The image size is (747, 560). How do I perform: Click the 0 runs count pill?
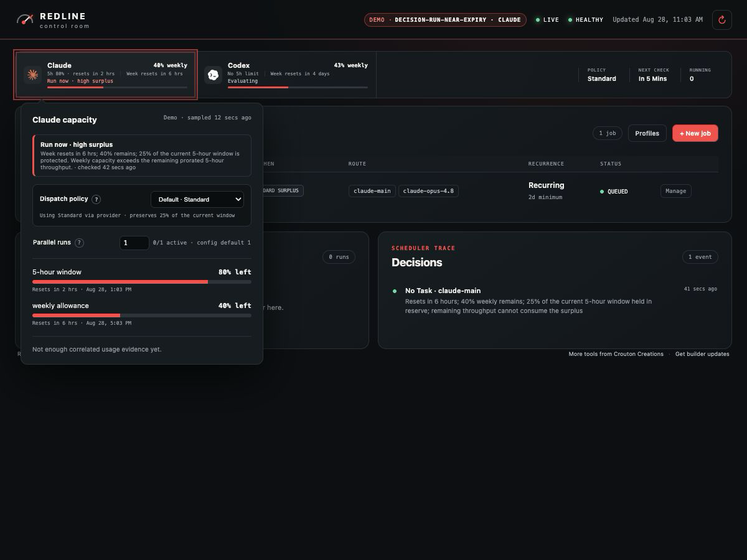pyautogui.click(x=339, y=257)
